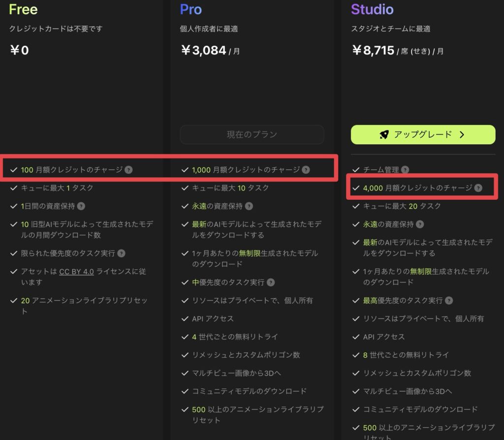Image resolution: width=504 pixels, height=440 pixels.
Task: Click help icon next to 中優先度のタスク実行
Action: coord(271,283)
